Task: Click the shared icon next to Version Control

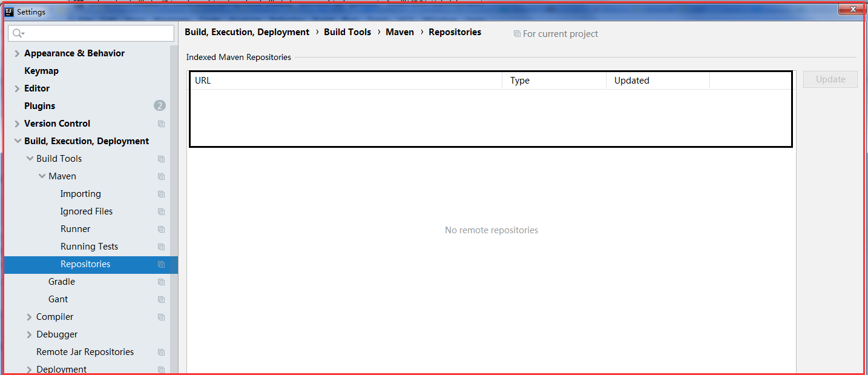Action: tap(161, 124)
